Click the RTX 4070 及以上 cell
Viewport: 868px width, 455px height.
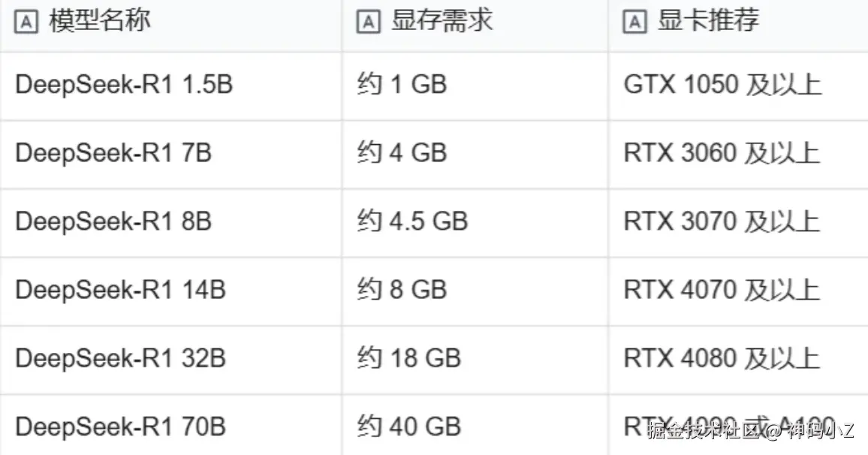point(722,290)
